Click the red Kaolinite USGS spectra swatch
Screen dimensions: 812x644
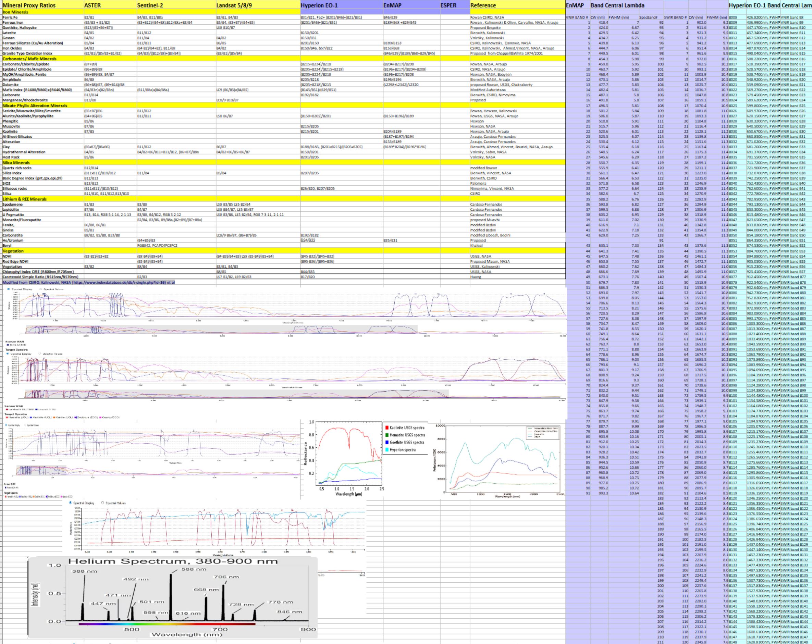click(x=387, y=428)
